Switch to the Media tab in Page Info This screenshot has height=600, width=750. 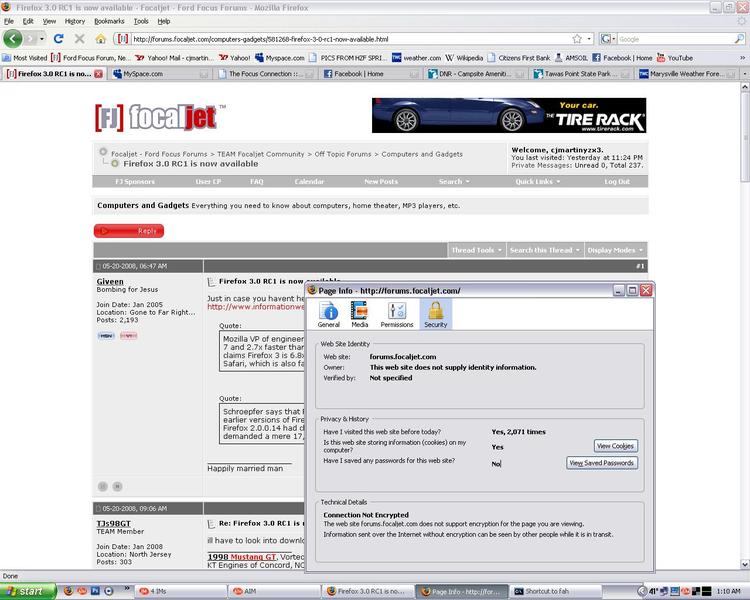pyautogui.click(x=359, y=314)
